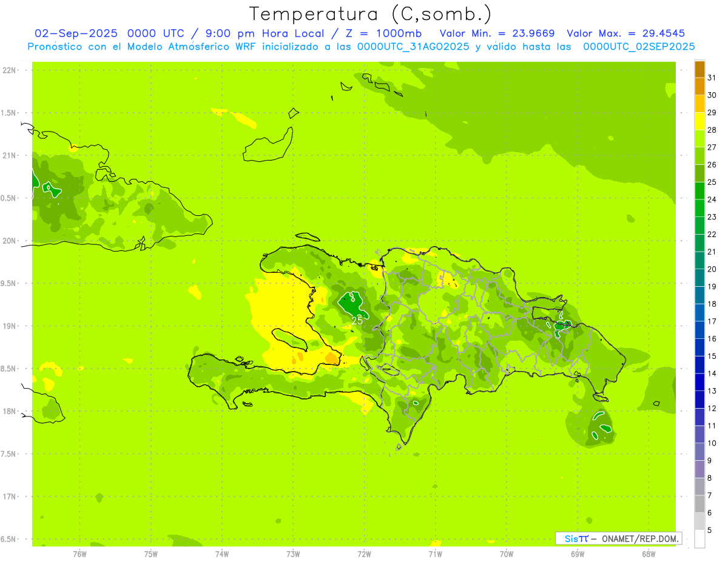
Task: Click the '19N' latitude axis label
Action: [x=10, y=326]
